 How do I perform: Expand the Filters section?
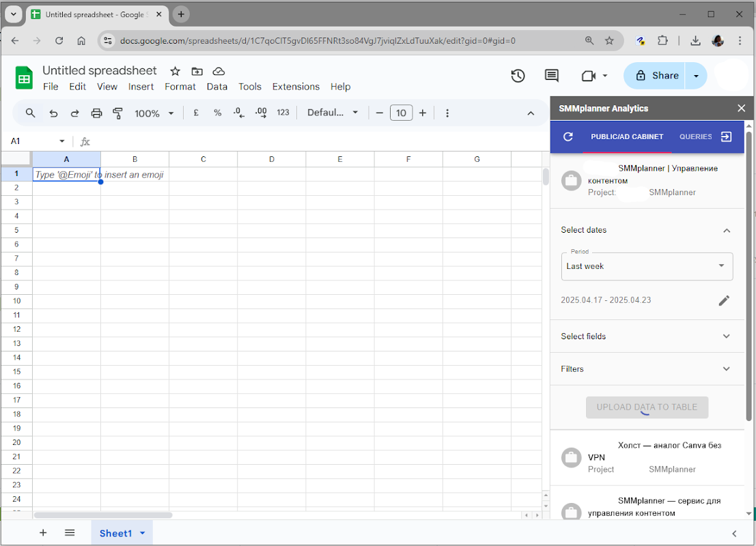pyautogui.click(x=727, y=369)
